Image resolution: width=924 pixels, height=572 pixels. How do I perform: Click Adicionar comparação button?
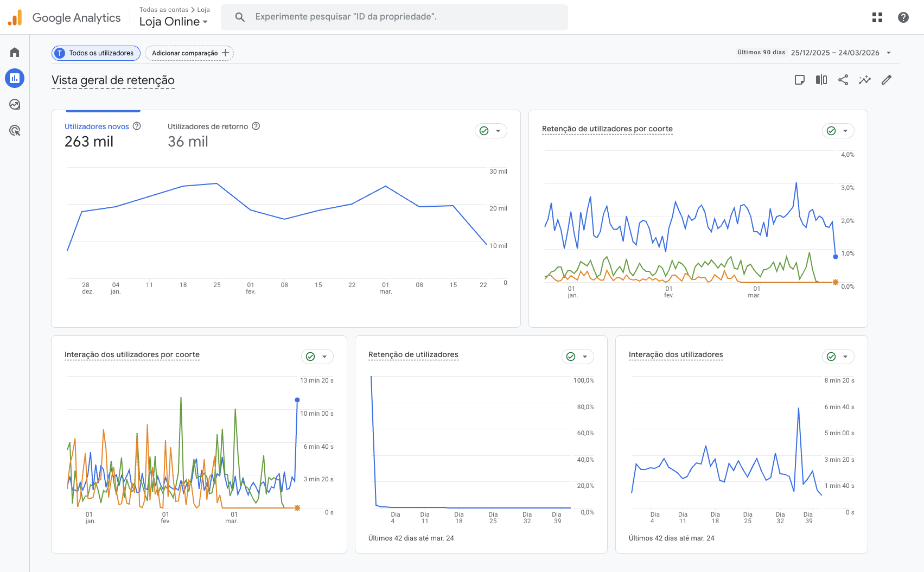pos(189,53)
